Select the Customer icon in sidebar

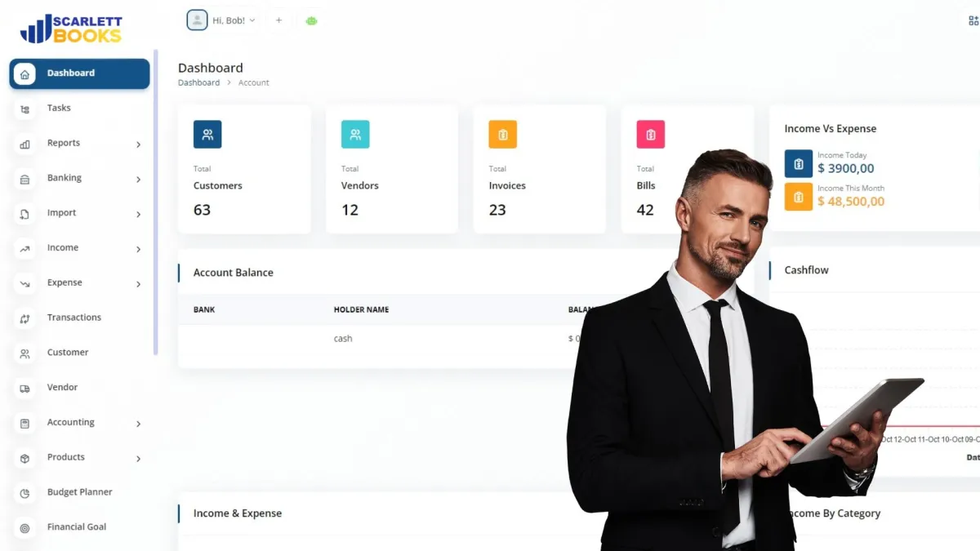click(x=24, y=353)
